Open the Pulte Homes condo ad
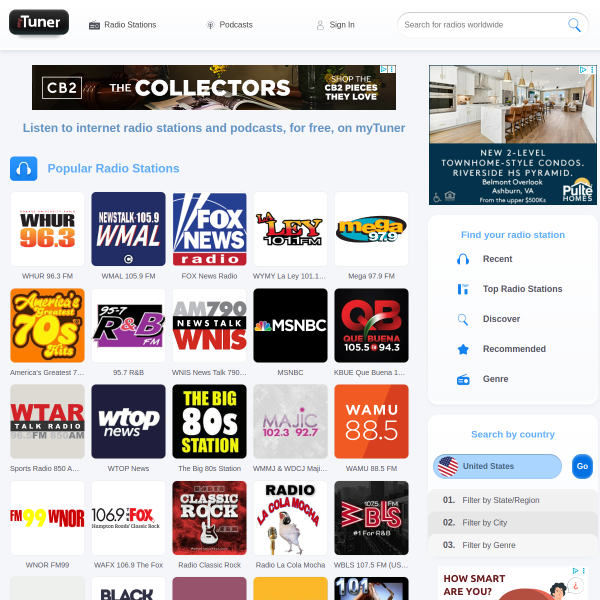This screenshot has height=600, width=600. click(513, 135)
